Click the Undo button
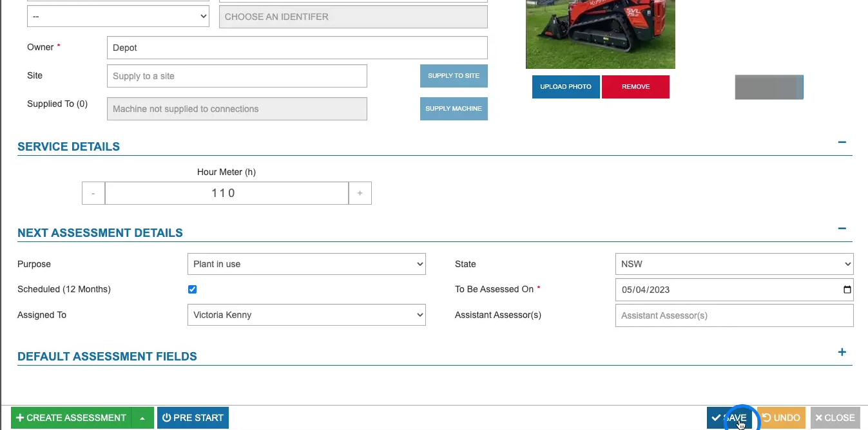Image resolution: width=868 pixels, height=430 pixels. [781, 418]
